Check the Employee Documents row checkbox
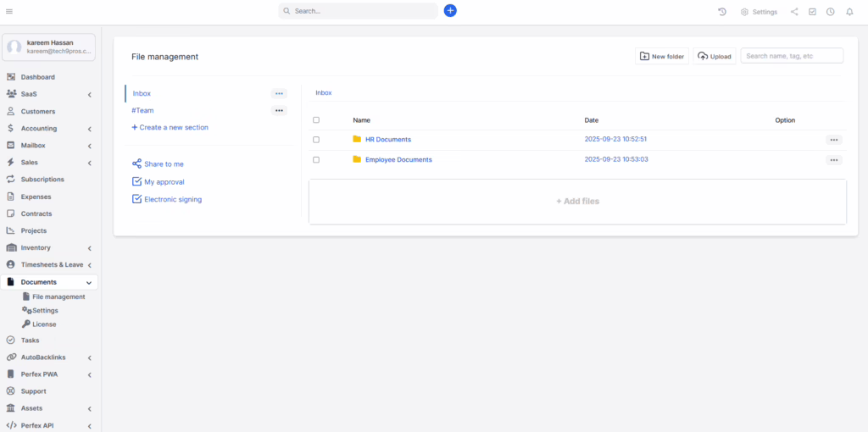 tap(316, 160)
